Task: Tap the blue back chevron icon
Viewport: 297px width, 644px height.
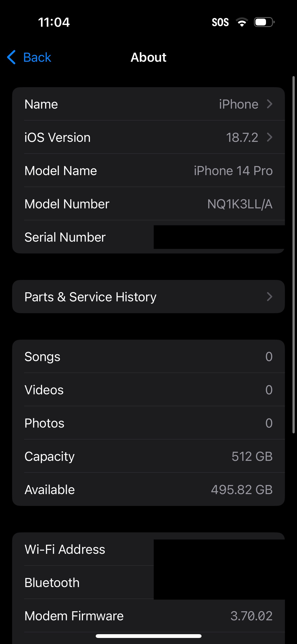Action: point(11,57)
